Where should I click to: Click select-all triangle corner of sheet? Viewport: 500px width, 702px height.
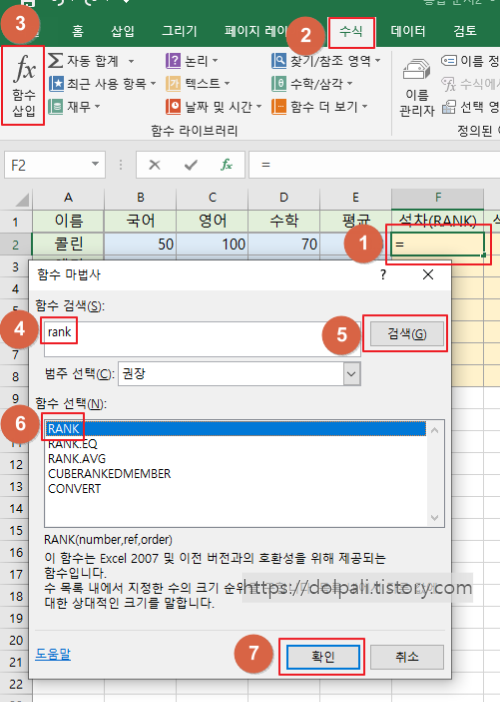pyautogui.click(x=21, y=199)
